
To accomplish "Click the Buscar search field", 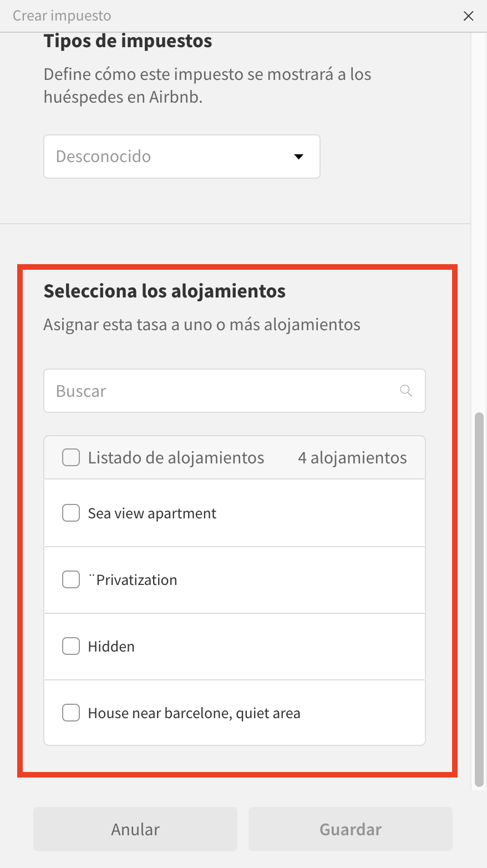I will (222, 391).
